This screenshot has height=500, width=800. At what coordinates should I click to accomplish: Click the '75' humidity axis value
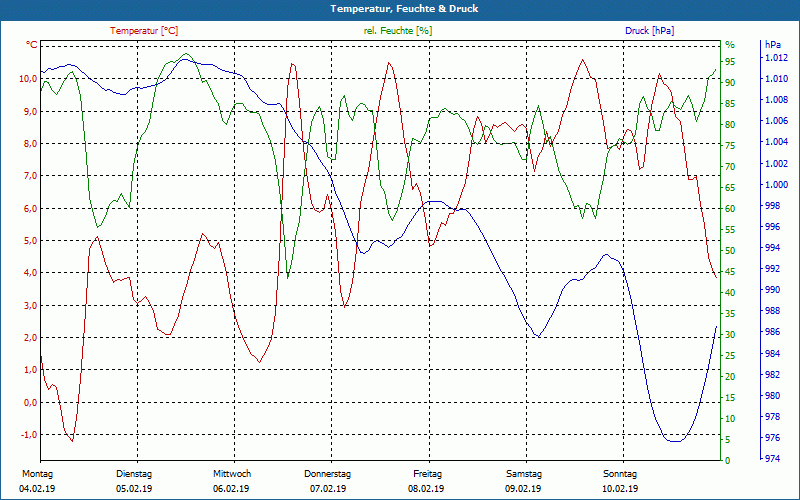click(730, 145)
